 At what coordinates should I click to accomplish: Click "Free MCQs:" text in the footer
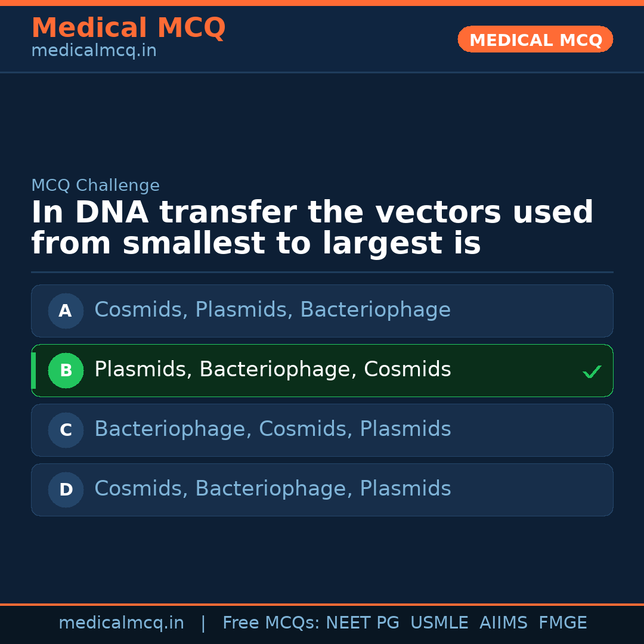pyautogui.click(x=271, y=623)
